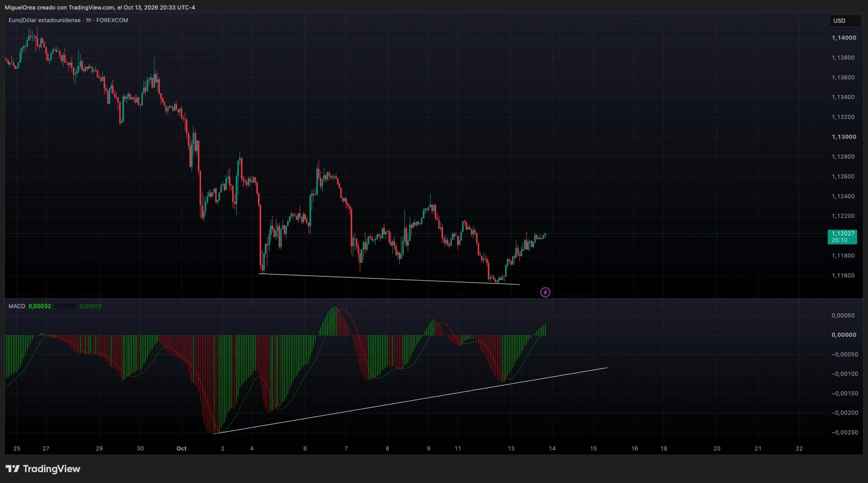Click the 0,00050 MACD axis label
Image resolution: width=868 pixels, height=483 pixels.
[843, 315]
